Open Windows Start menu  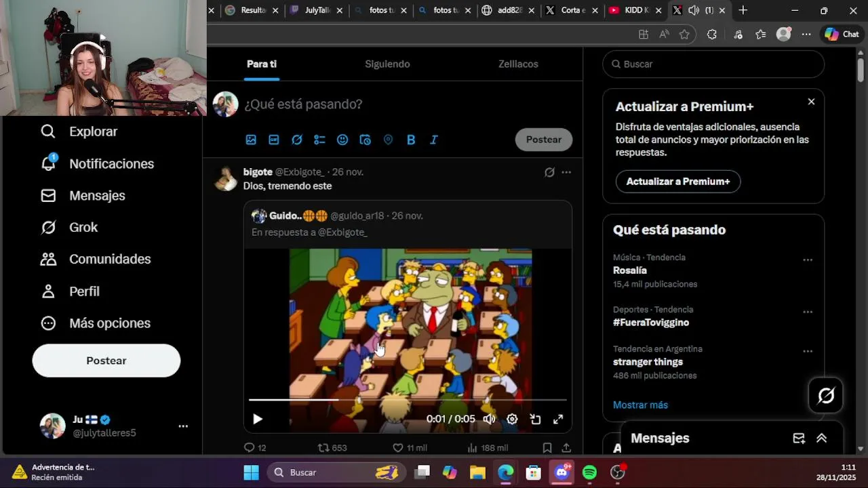[251, 472]
